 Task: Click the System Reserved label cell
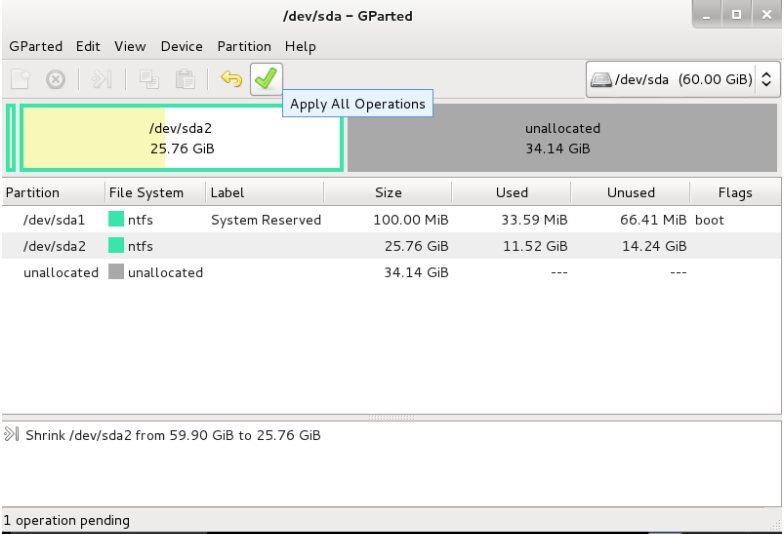coord(266,220)
